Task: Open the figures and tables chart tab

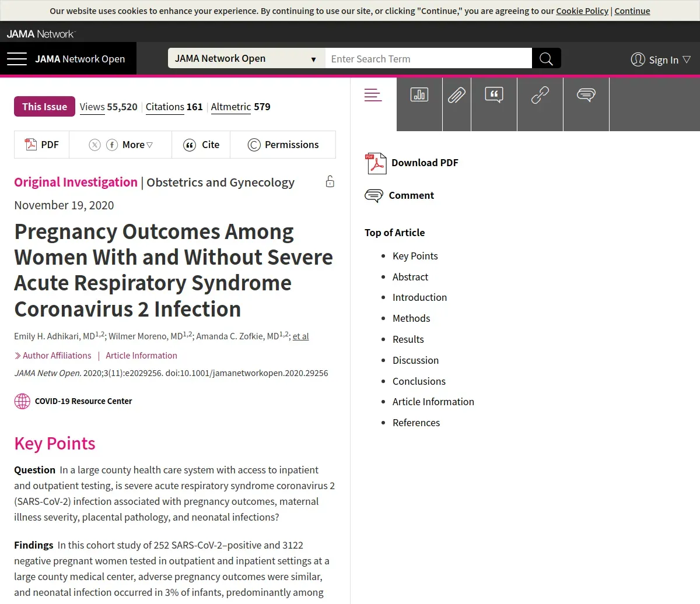Action: click(419, 94)
